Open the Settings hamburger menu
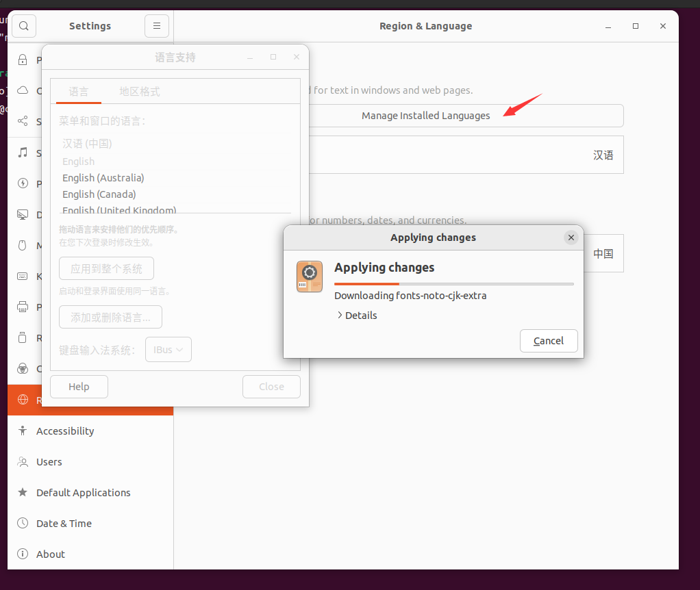 pyautogui.click(x=156, y=26)
